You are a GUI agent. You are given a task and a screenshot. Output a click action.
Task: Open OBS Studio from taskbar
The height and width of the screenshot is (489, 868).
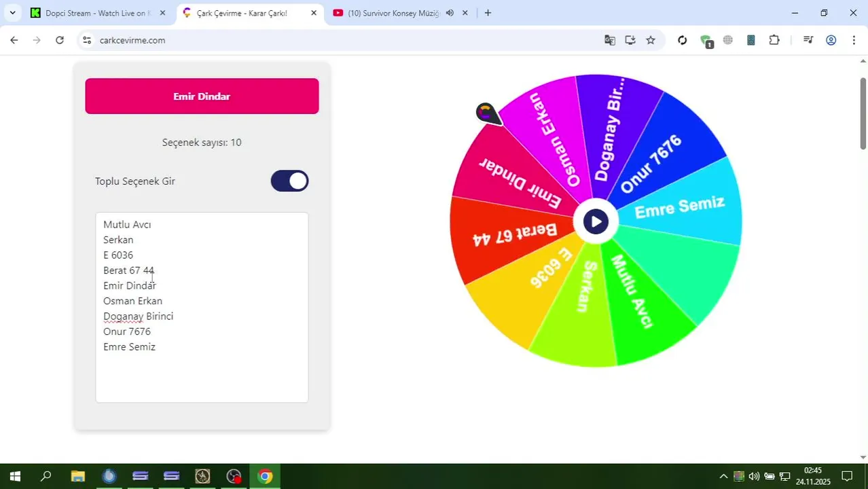point(234,476)
